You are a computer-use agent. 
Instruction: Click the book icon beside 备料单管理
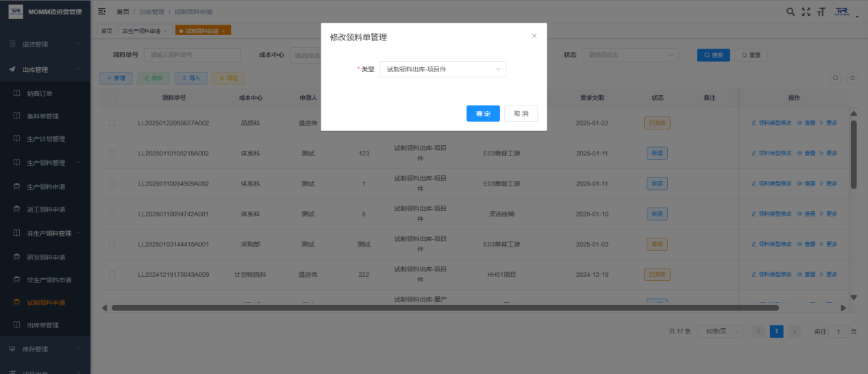(x=18, y=116)
